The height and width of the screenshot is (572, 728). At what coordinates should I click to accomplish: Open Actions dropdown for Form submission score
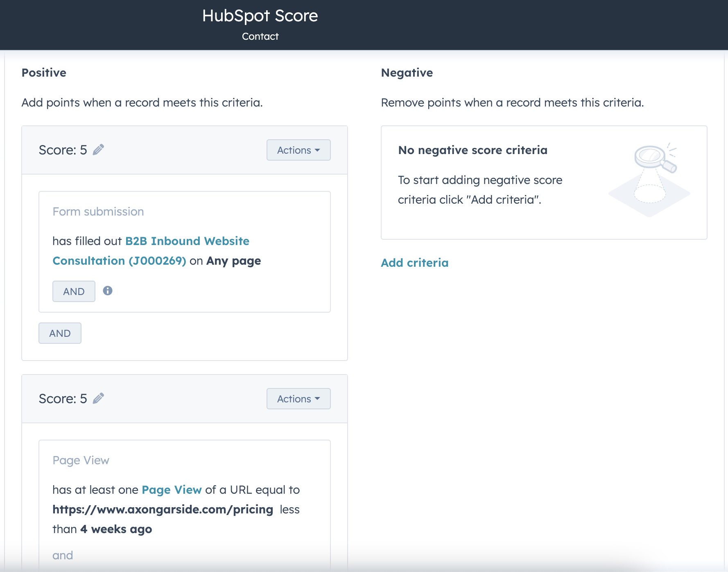298,150
